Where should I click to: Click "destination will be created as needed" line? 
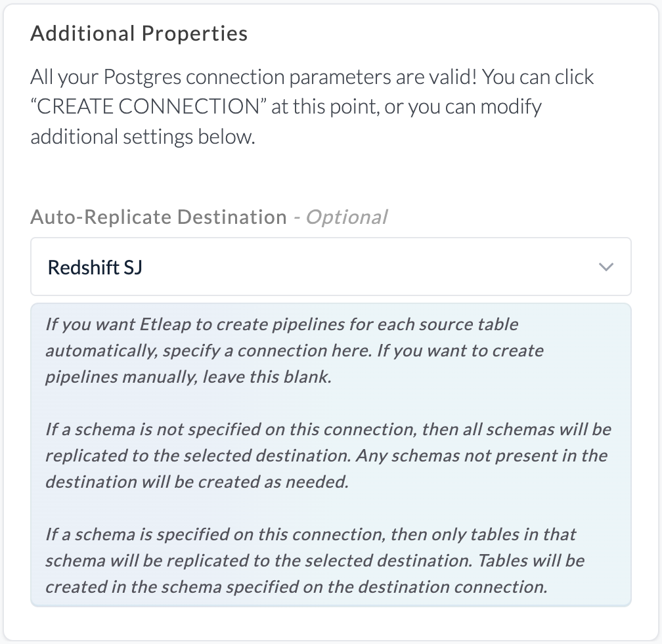pos(196,481)
